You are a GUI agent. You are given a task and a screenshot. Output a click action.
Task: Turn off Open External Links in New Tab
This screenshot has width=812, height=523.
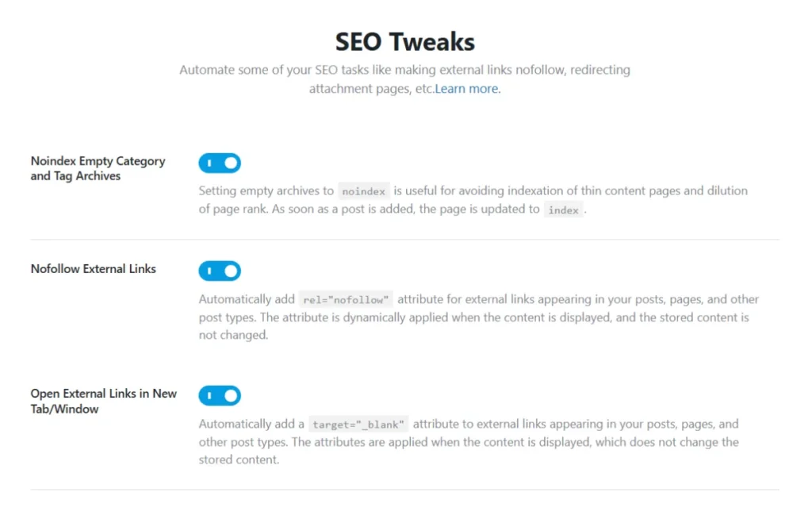click(220, 395)
